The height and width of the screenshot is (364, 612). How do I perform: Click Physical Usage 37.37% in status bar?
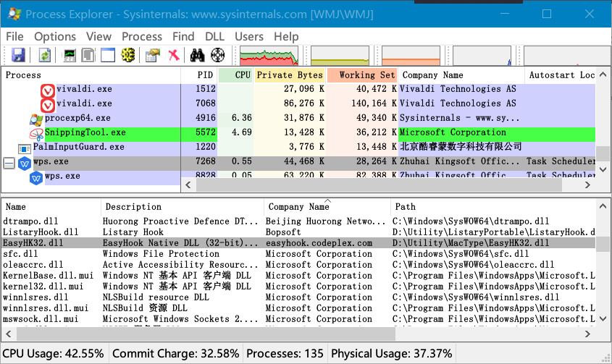[x=392, y=353]
